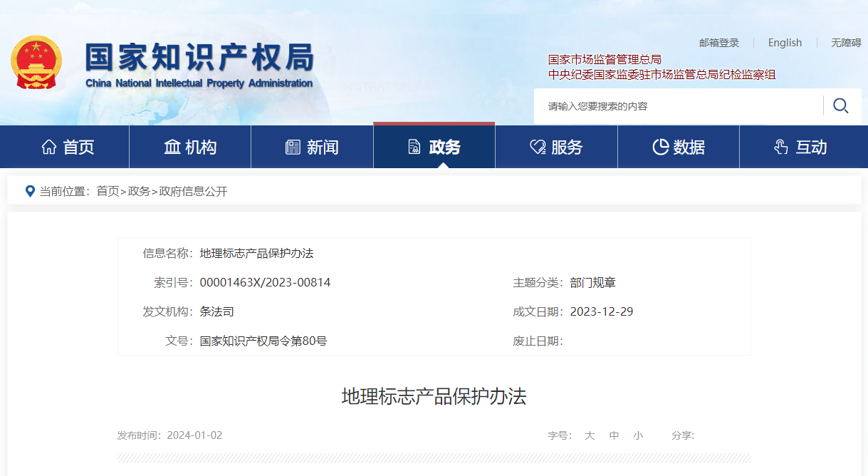Open the 邮箱登录 link

(x=719, y=43)
